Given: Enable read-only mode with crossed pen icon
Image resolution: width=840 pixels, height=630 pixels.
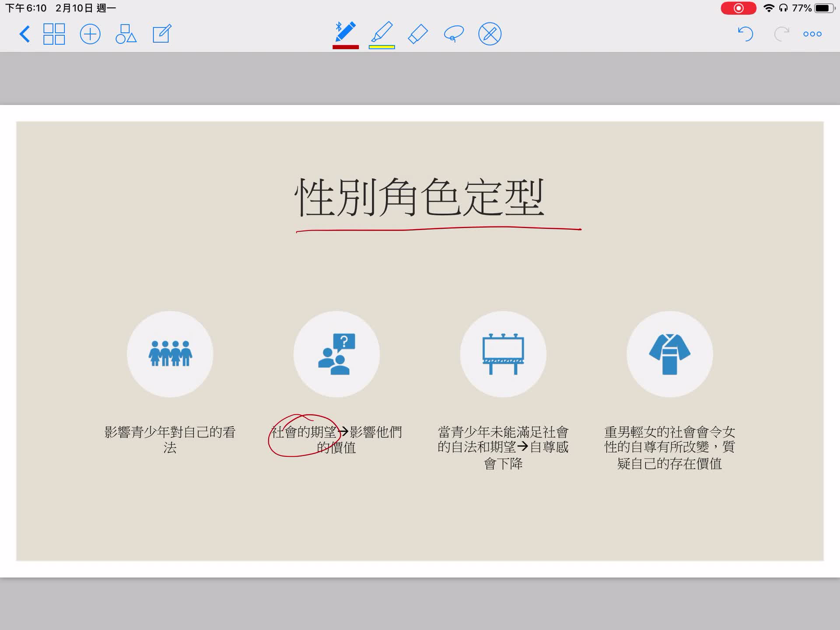Looking at the screenshot, I should [489, 33].
